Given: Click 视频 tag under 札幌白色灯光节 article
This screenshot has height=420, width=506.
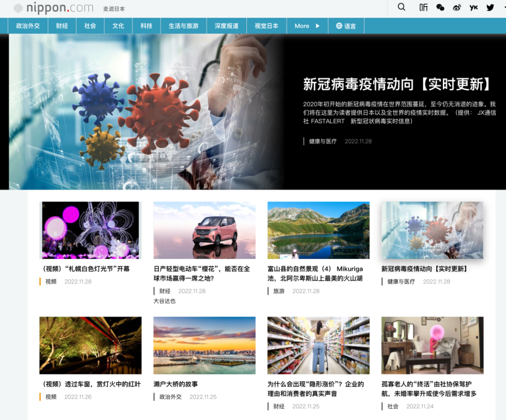Looking at the screenshot, I should pos(51,282).
